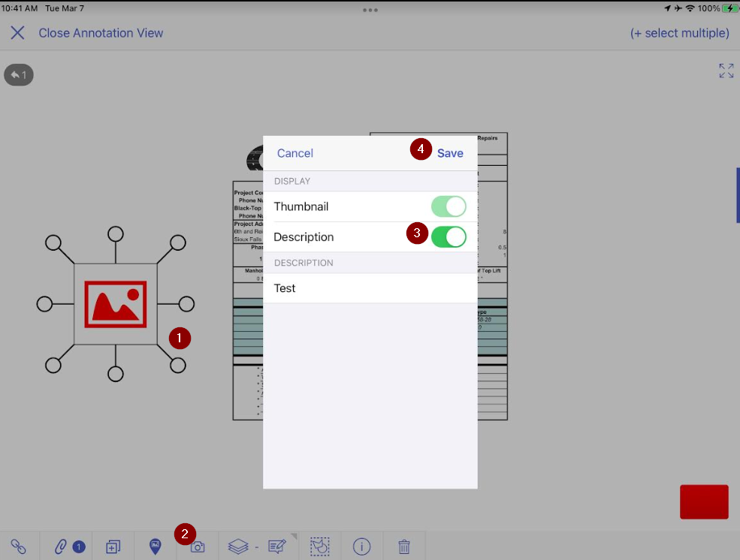This screenshot has width=740, height=560.
Task: Close the annotation view with X icon
Action: click(x=17, y=33)
